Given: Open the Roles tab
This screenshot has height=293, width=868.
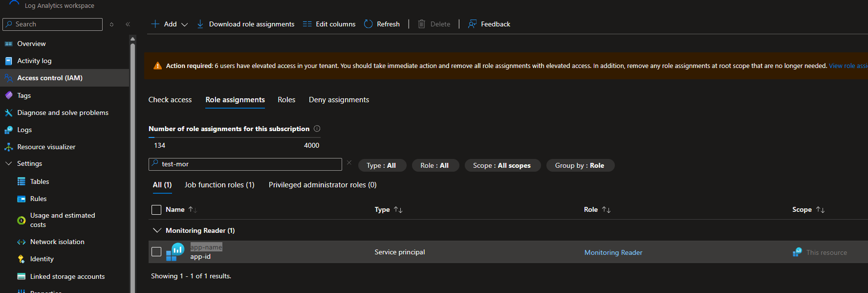Looking at the screenshot, I should tap(286, 100).
